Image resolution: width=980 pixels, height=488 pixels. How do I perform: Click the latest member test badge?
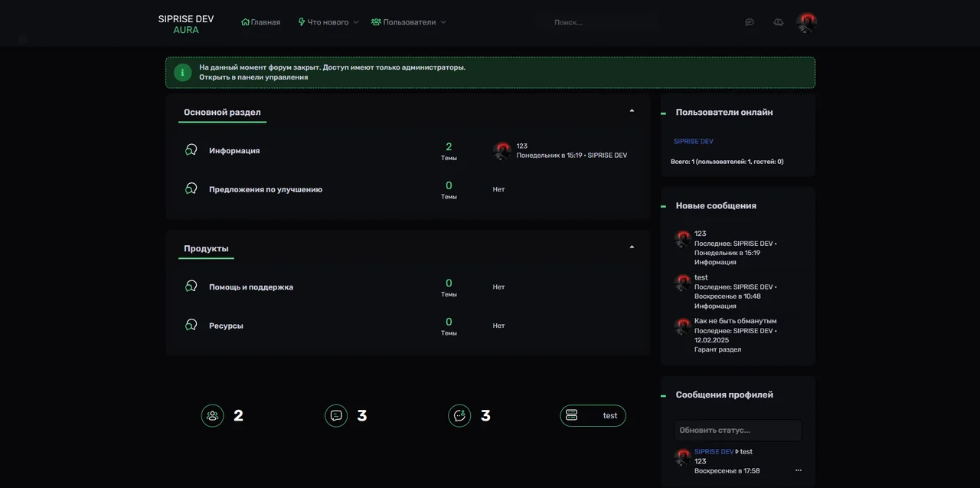point(593,415)
